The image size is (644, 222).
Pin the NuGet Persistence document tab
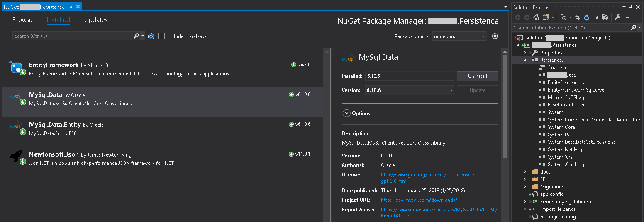(71, 7)
